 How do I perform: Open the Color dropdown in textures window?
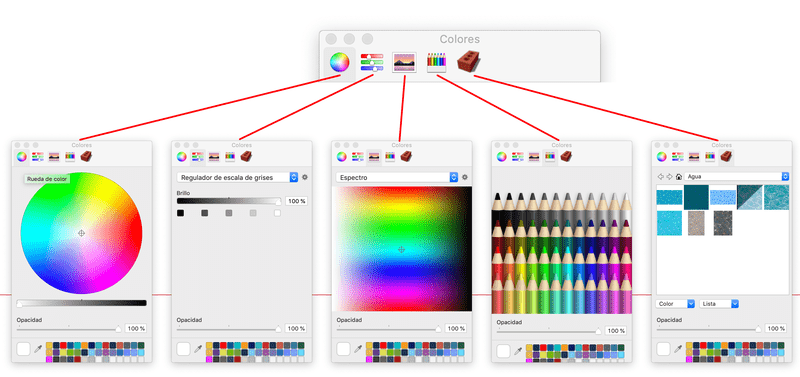coord(676,304)
